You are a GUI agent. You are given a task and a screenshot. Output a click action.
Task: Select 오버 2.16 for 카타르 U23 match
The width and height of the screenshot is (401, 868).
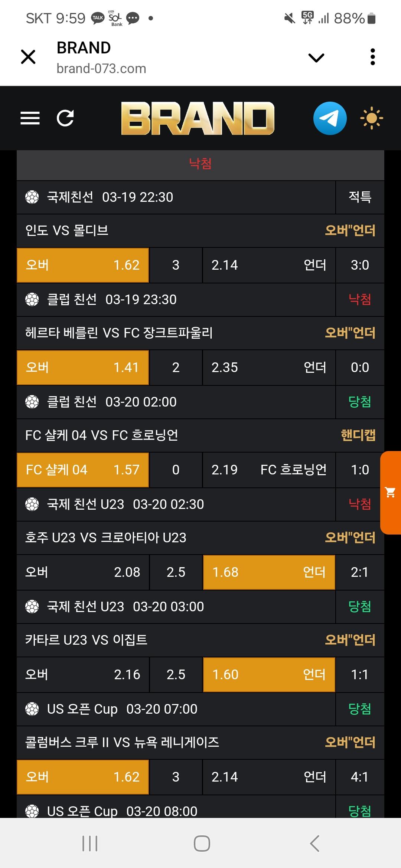[x=83, y=675]
